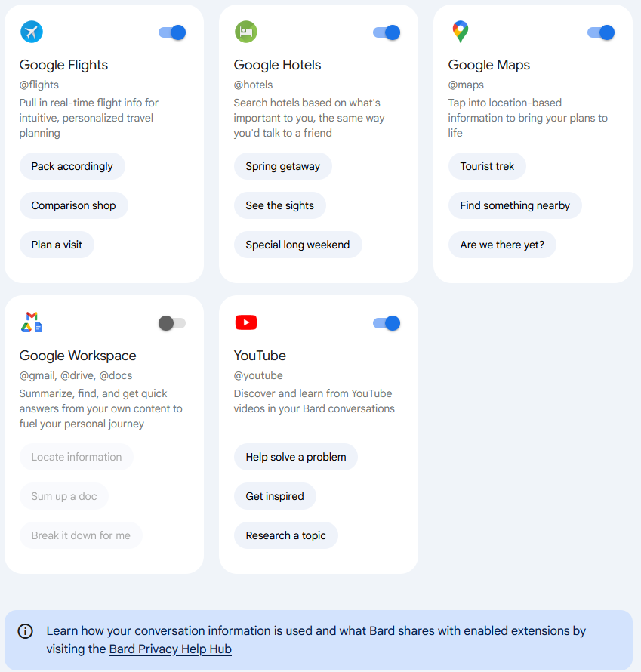Image resolution: width=641 pixels, height=672 pixels.
Task: Disable the YouTube extension toggle
Action: pos(387,323)
